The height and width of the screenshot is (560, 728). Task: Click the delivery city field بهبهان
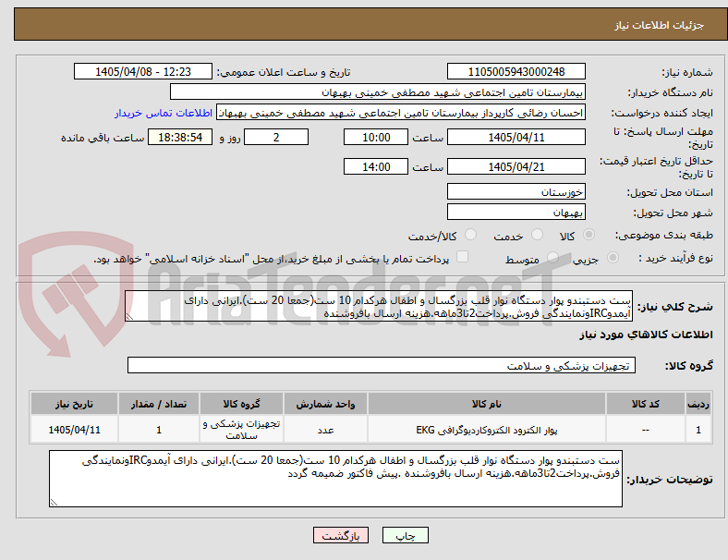click(516, 212)
